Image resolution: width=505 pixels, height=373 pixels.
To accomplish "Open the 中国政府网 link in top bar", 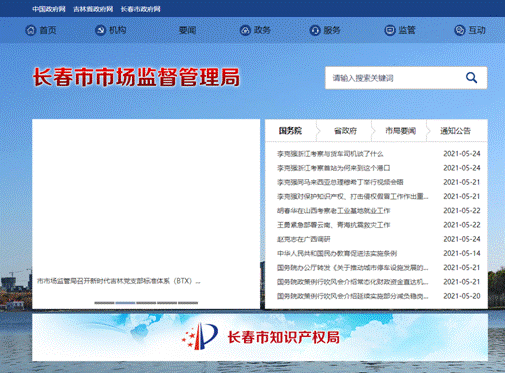I will 49,9.
